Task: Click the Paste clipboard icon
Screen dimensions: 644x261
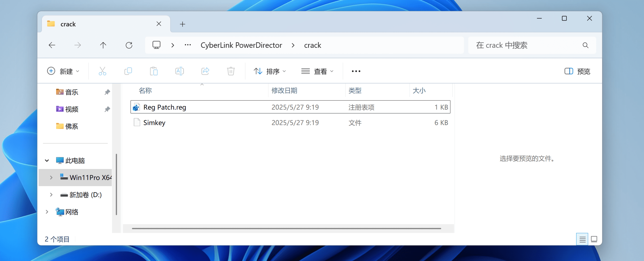Action: (154, 71)
